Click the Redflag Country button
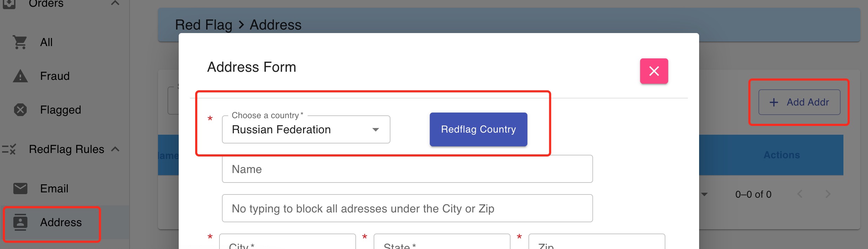 pyautogui.click(x=478, y=129)
